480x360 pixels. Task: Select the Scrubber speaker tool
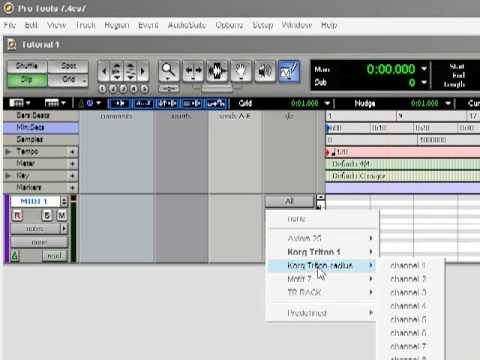[x=265, y=71]
